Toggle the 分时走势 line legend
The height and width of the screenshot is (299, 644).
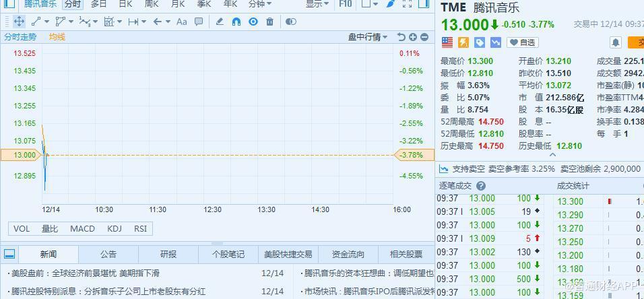(20, 38)
